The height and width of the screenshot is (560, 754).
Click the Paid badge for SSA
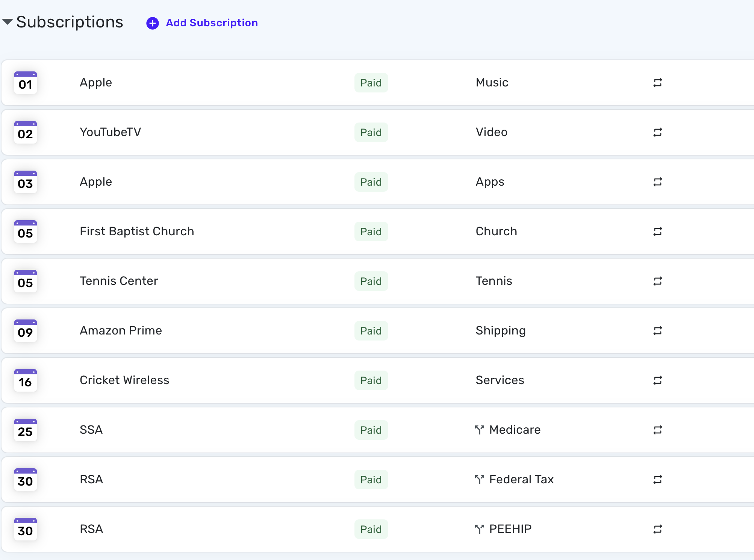click(371, 430)
